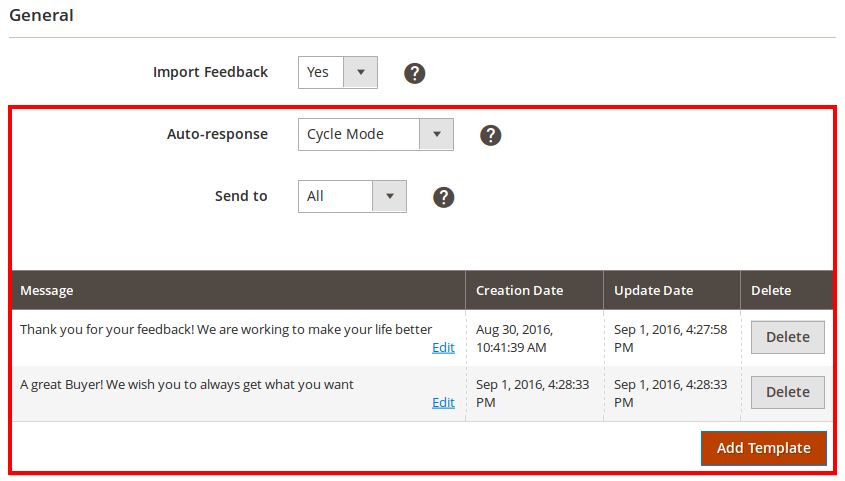Expand the Auto-response Cycle Mode dropdown
This screenshot has height=481, width=845.
376,135
